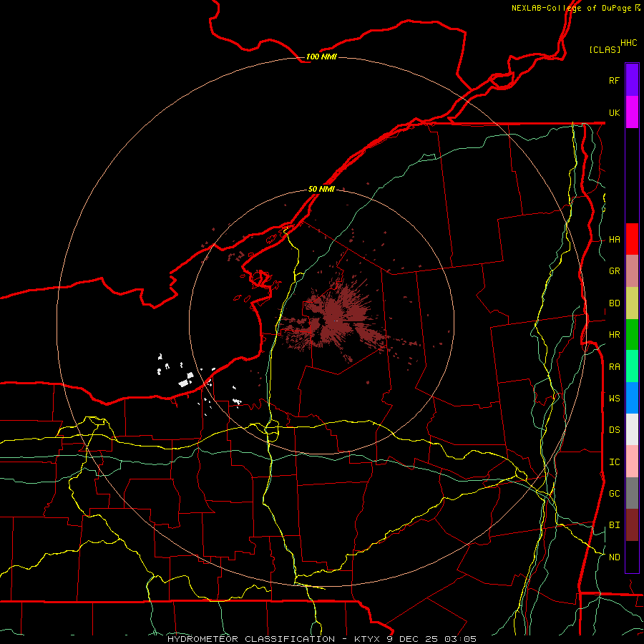Select the 'BI' legend label
The height and width of the screenshot is (644, 644).
point(614,525)
